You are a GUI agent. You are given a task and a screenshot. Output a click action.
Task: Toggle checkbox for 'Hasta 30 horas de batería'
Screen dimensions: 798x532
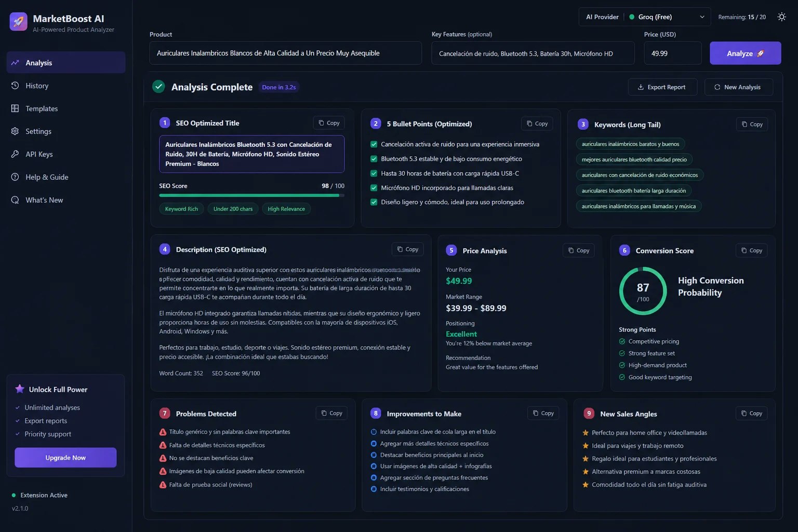click(x=374, y=174)
